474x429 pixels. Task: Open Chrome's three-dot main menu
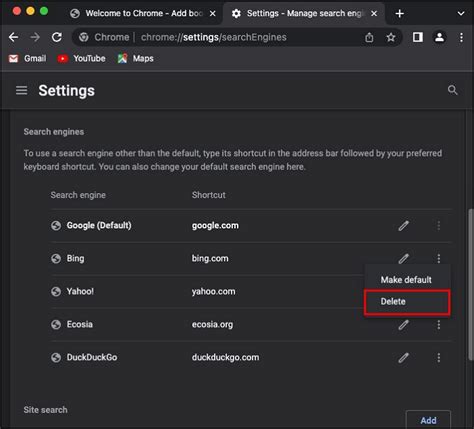461,37
